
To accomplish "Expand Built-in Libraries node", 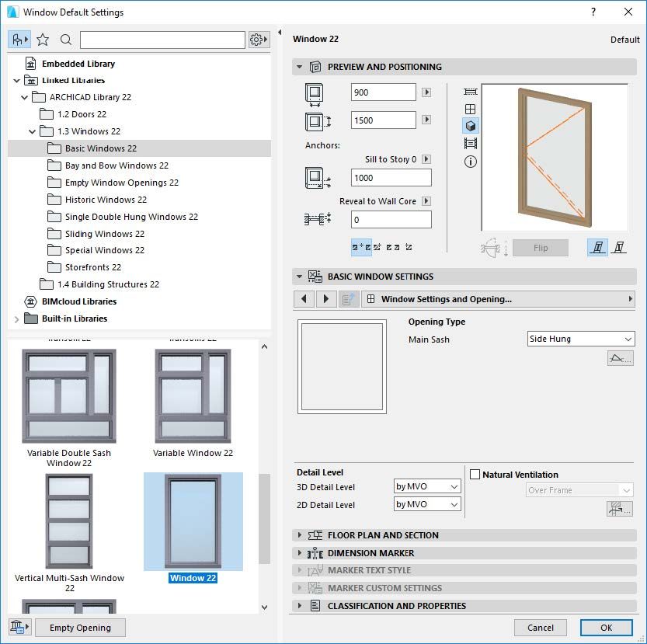I will coord(16,319).
